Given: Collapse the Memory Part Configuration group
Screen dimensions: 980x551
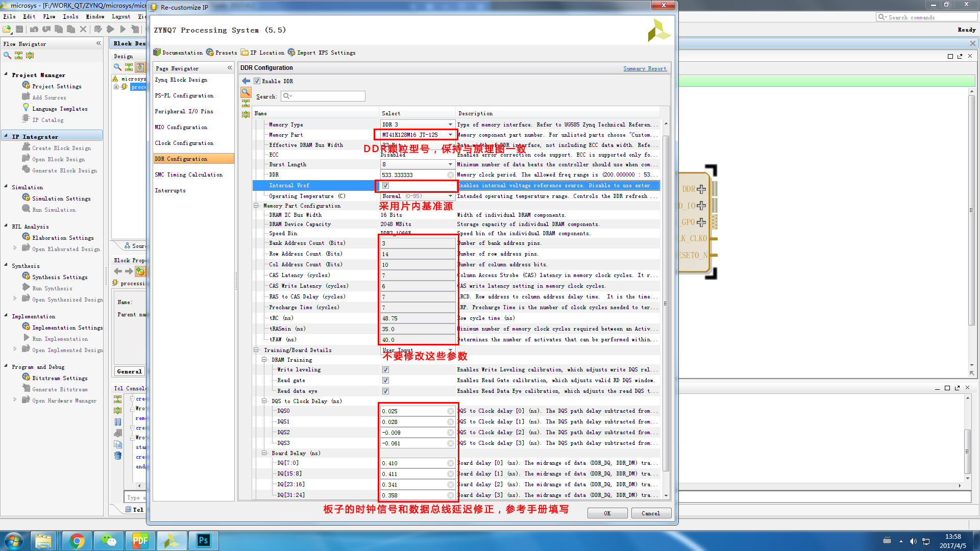Looking at the screenshot, I should coord(256,206).
